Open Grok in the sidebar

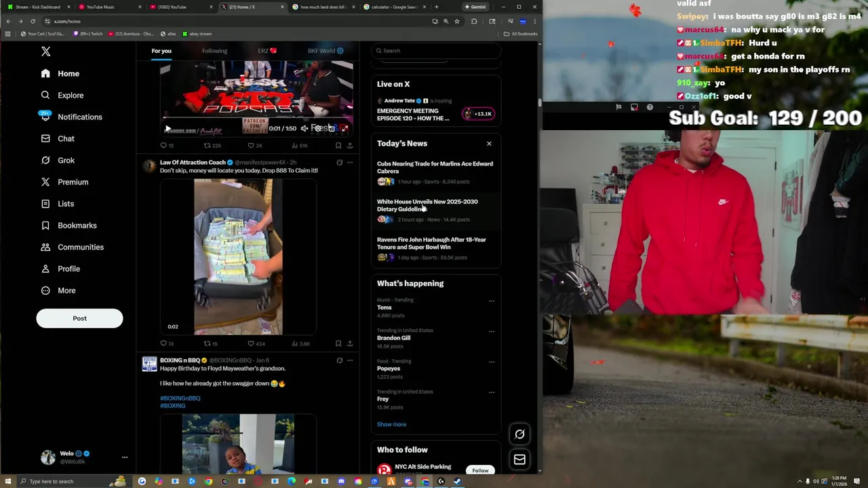click(57, 160)
